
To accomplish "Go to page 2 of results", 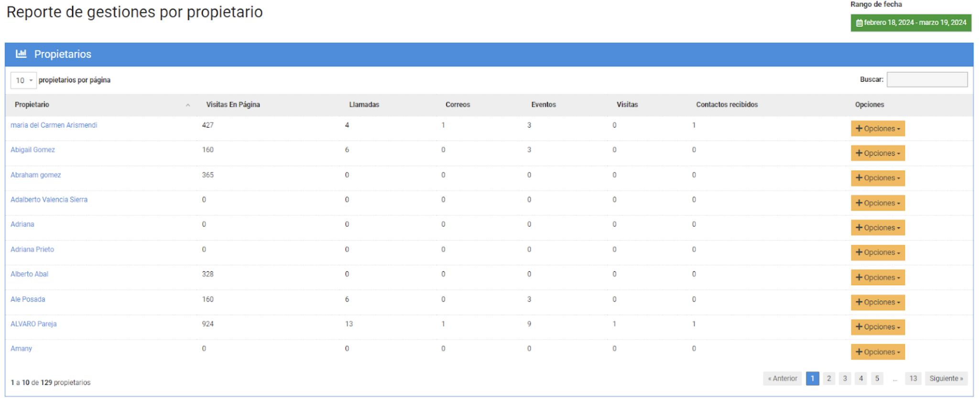I will pyautogui.click(x=828, y=379).
